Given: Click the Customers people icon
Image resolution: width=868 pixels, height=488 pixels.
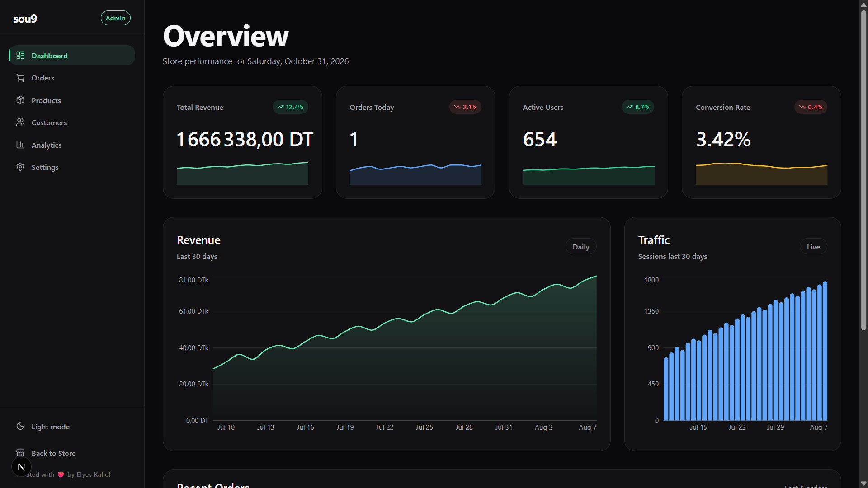Looking at the screenshot, I should coord(20,122).
